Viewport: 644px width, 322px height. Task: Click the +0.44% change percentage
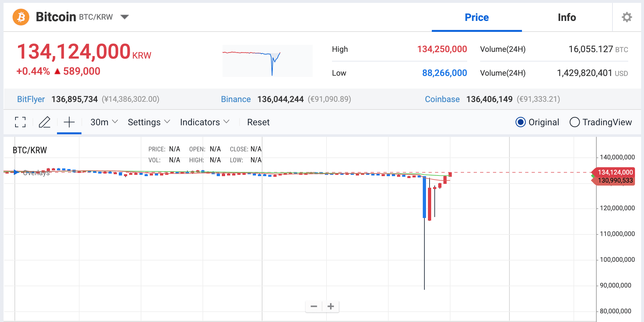pos(33,71)
